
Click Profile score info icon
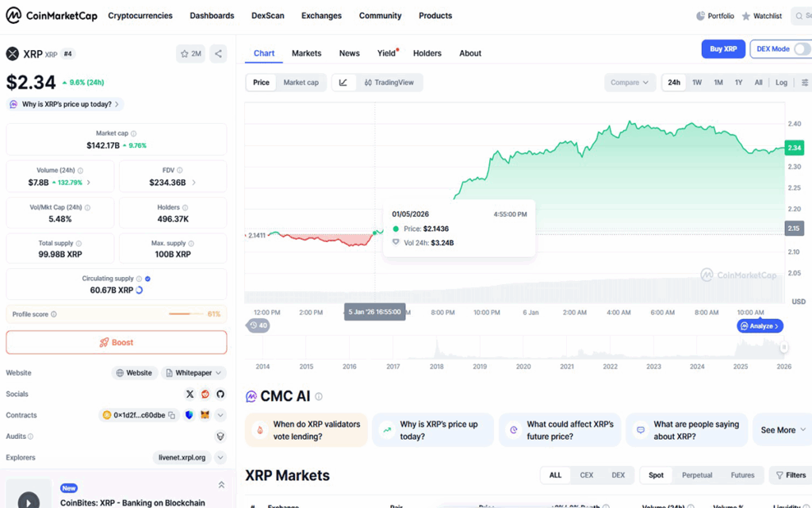coord(54,314)
